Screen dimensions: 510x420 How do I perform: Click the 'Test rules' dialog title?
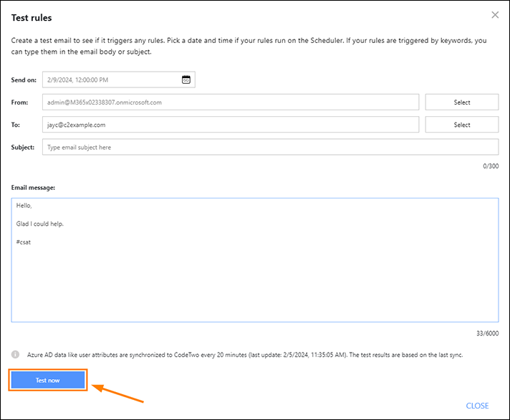(32, 18)
